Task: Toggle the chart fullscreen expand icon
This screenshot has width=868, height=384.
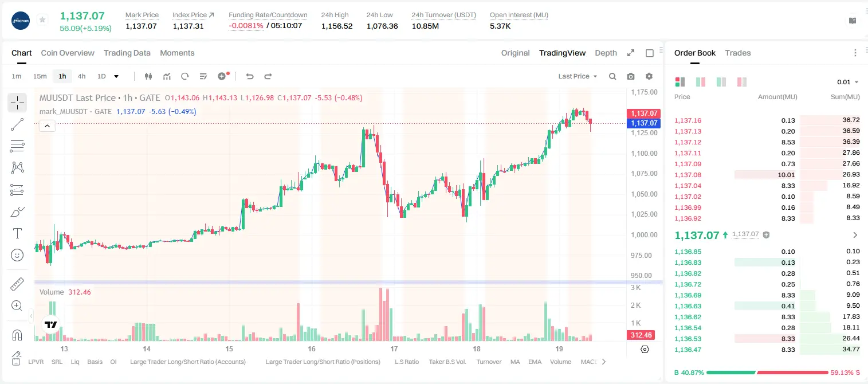Action: (x=631, y=53)
